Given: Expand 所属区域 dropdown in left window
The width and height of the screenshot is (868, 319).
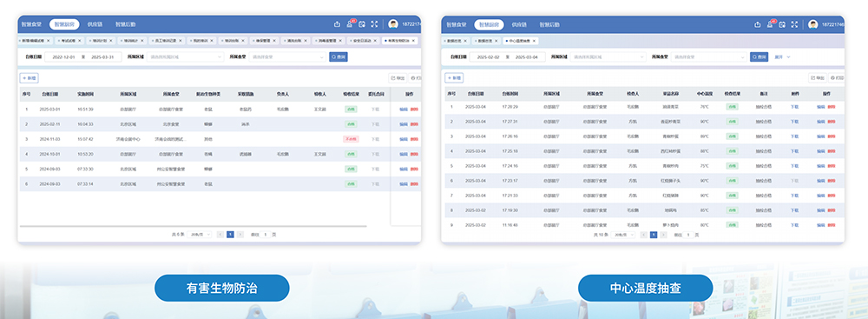Looking at the screenshot, I should point(186,56).
